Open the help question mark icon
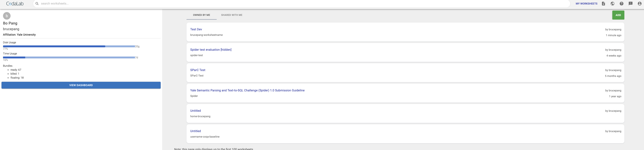 coord(622,4)
